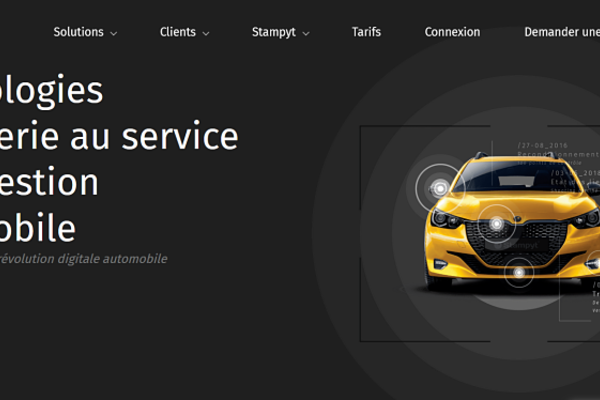
Task: Open the Solutions menu
Action: tap(78, 32)
